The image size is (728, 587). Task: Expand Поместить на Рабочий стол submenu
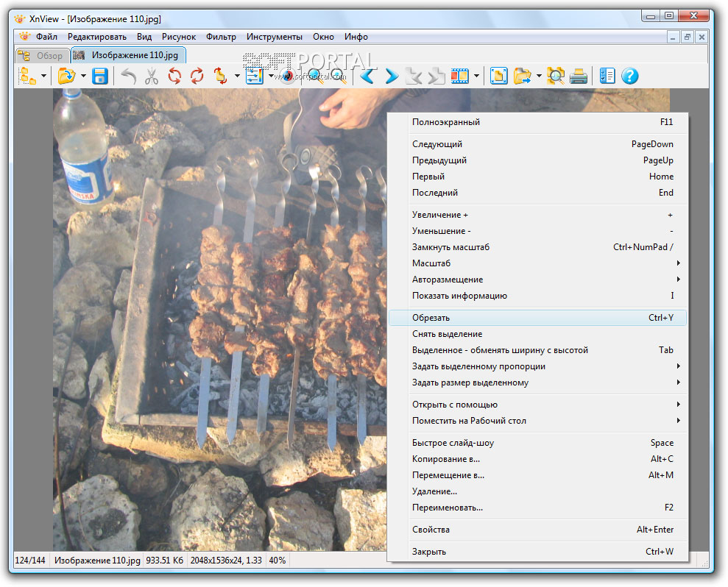pyautogui.click(x=537, y=421)
